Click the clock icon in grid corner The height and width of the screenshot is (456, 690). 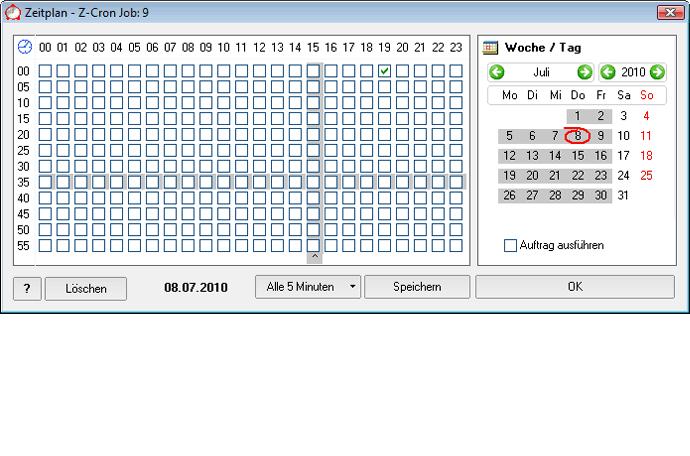pyautogui.click(x=25, y=47)
